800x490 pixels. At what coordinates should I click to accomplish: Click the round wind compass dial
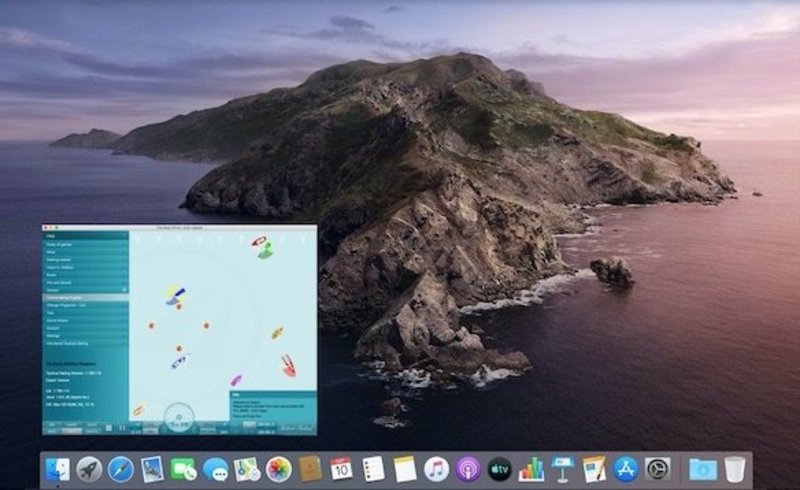(x=179, y=418)
